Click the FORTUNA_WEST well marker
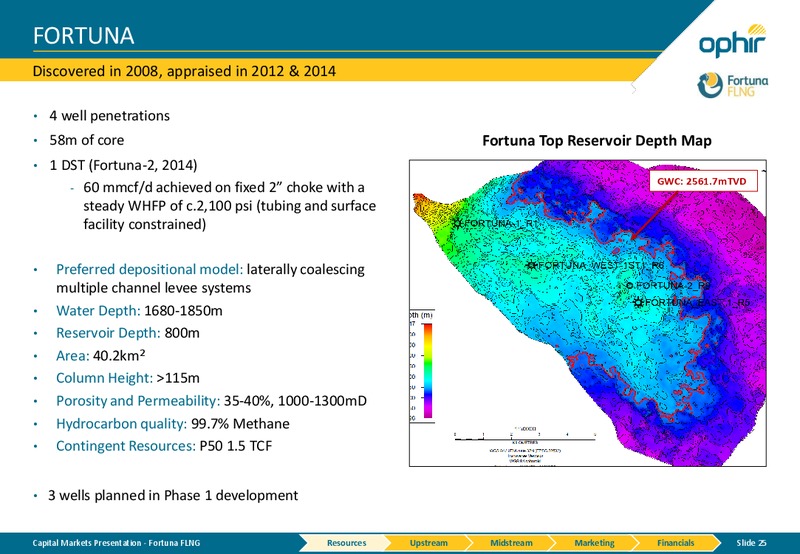This screenshot has height=554, width=800. click(532, 265)
